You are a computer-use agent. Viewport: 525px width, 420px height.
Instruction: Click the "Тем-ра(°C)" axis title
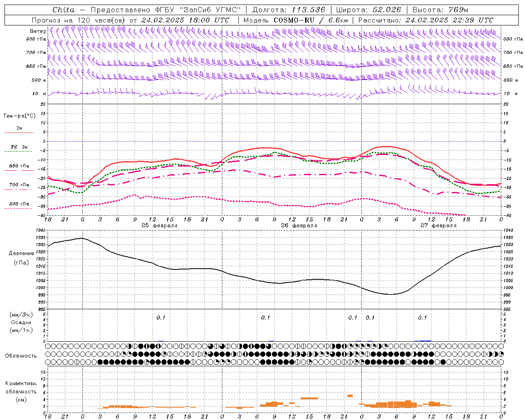coord(19,116)
